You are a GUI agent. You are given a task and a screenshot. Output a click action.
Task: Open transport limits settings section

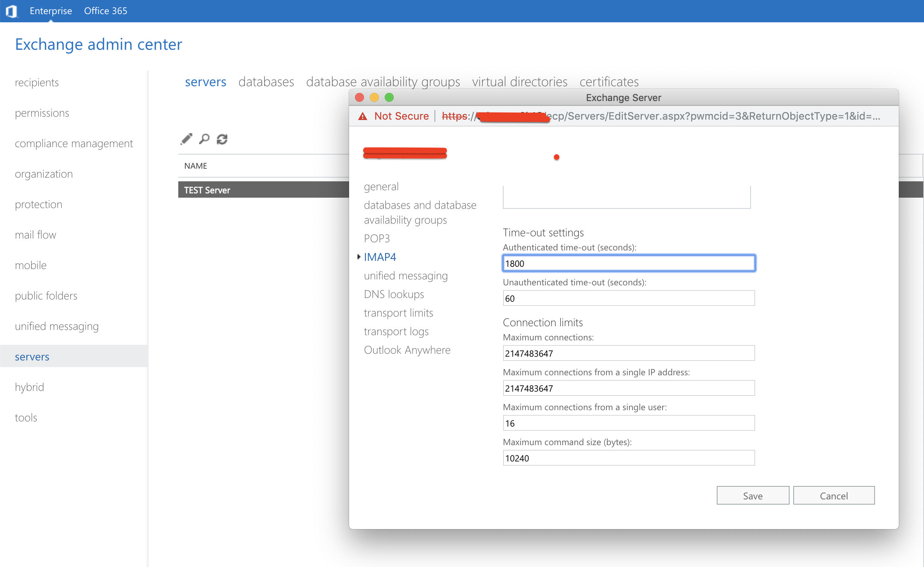[x=398, y=312]
